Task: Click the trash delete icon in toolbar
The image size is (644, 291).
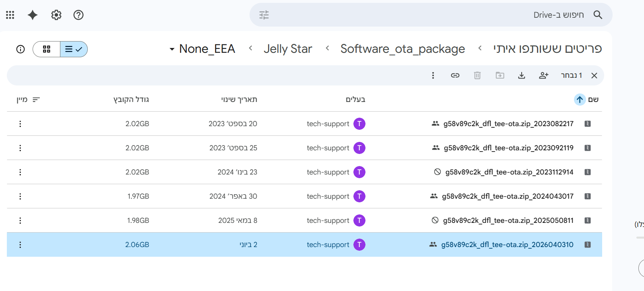Action: [477, 75]
